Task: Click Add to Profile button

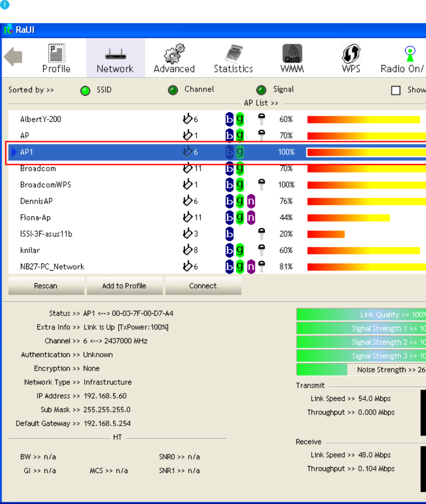Action: point(124,285)
